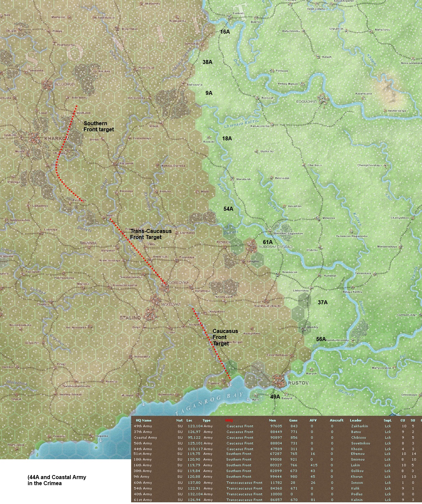Click the 37A army label on map
422x504 pixels.
pos(323,302)
